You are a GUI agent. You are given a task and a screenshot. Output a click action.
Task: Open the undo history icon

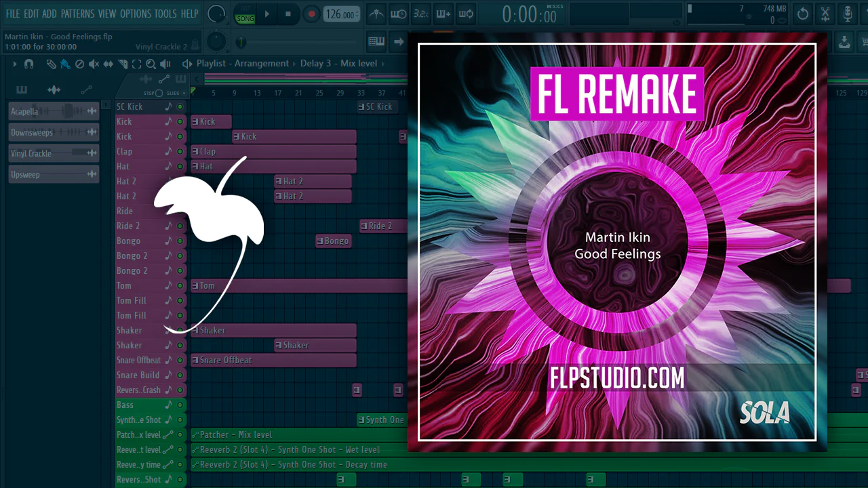803,14
